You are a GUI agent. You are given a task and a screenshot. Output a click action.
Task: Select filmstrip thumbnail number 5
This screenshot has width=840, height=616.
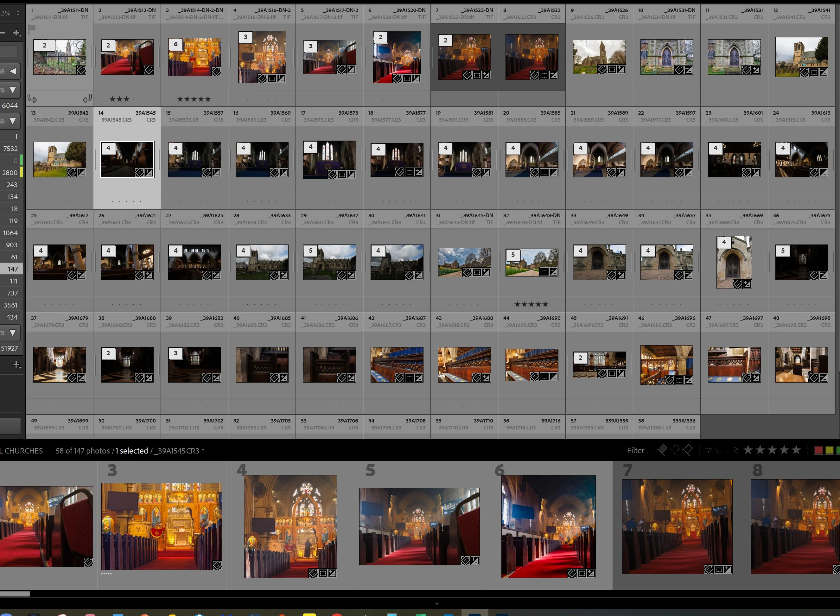click(419, 526)
